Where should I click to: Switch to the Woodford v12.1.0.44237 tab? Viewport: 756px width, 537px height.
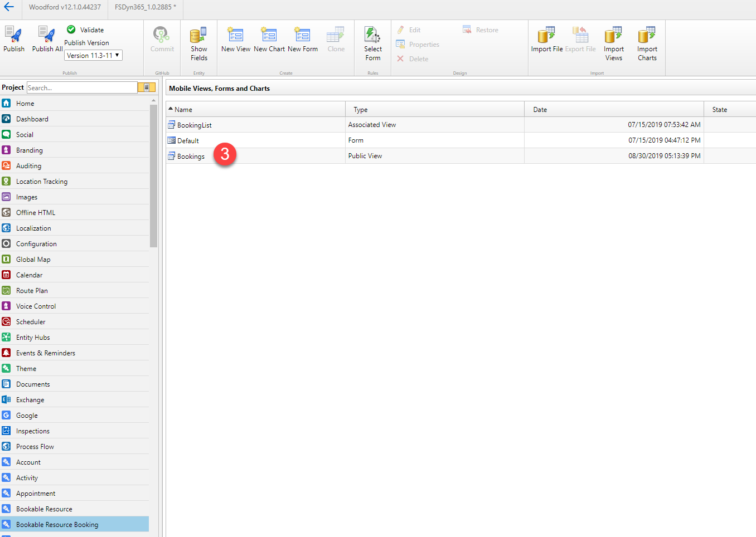coord(65,7)
